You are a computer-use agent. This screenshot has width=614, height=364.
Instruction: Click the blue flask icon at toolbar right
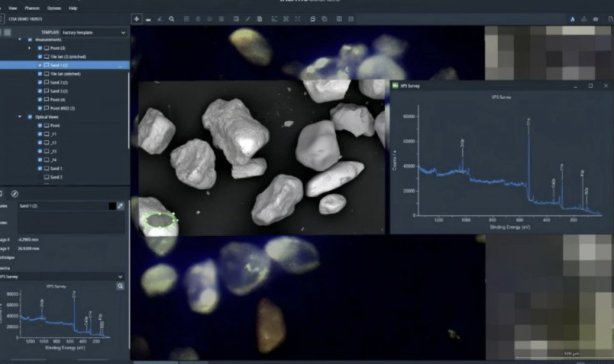pos(572,19)
